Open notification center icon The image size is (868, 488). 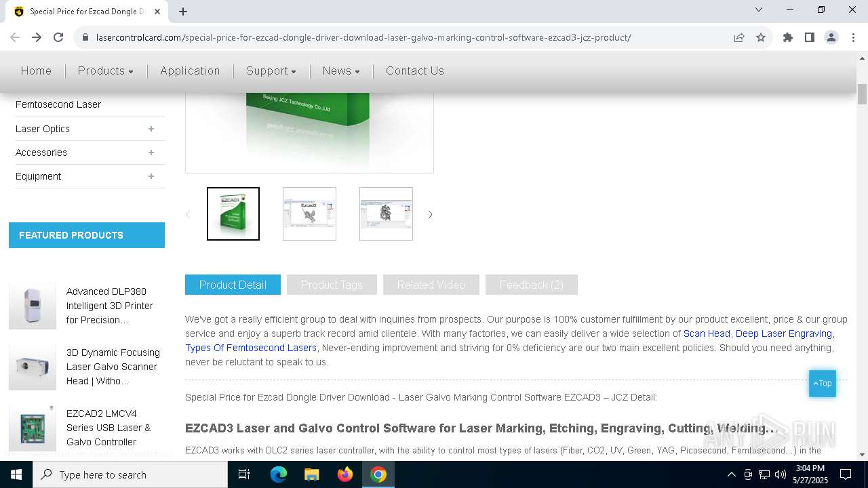click(x=846, y=474)
